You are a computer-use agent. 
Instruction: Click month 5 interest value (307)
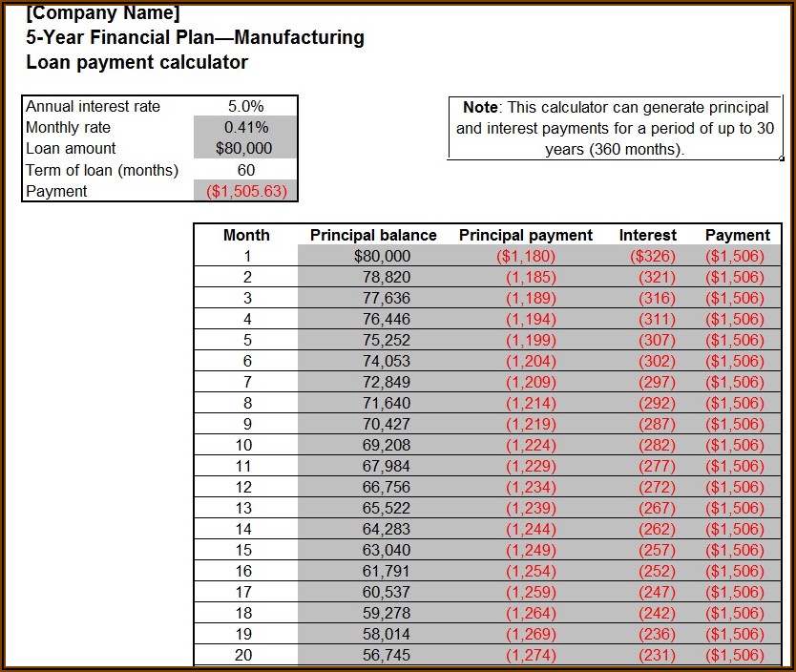[657, 340]
